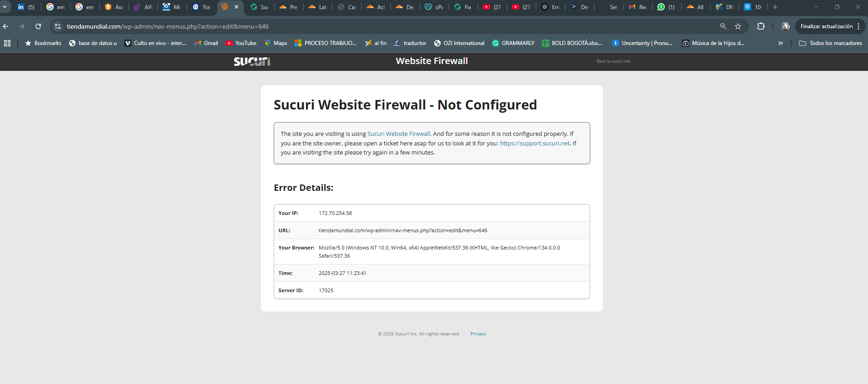View site information icon in address bar
This screenshot has height=384, width=868.
coord(58,26)
